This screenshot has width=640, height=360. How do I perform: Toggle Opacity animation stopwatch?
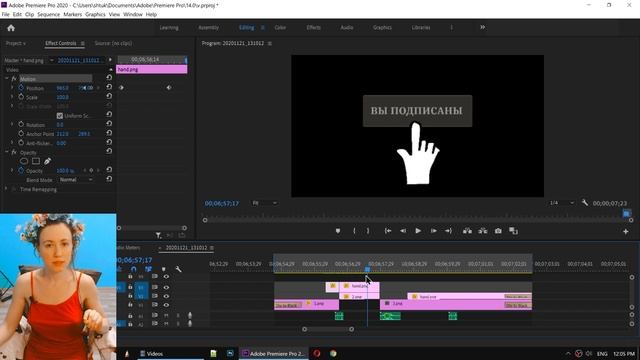[x=21, y=171]
